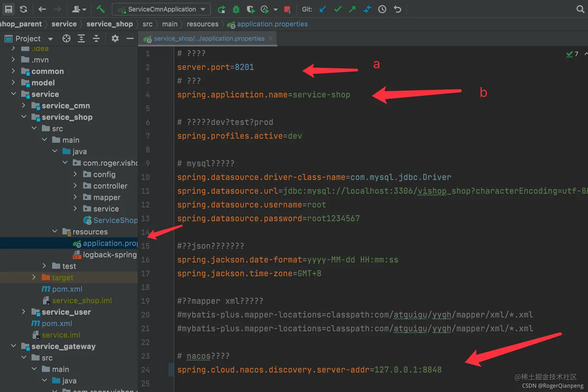Expand all in Project panel
This screenshot has height=392, width=588.
click(x=81, y=38)
